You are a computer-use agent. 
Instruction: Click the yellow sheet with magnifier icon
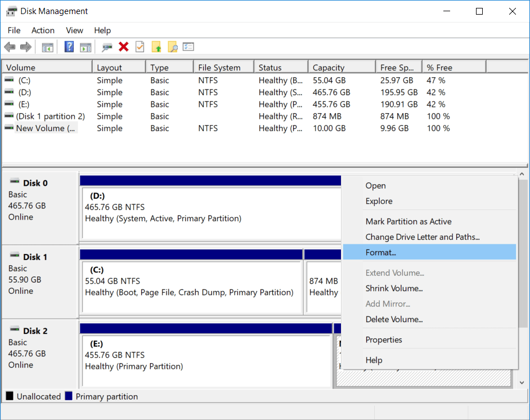[x=173, y=47]
